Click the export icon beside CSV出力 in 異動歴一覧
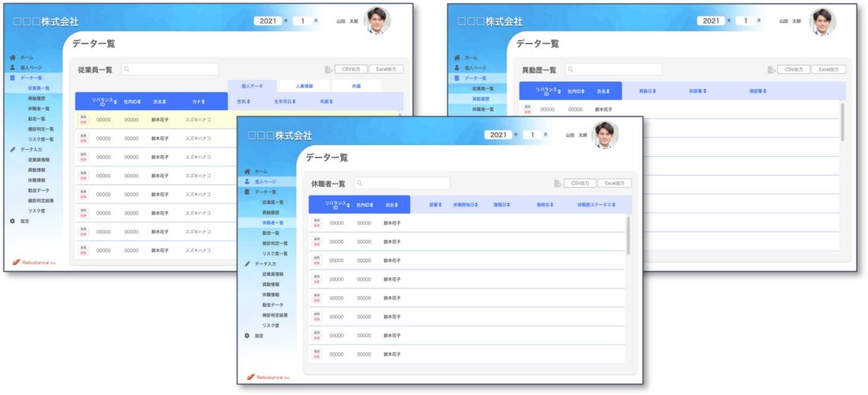The image size is (868, 395). coord(772,69)
